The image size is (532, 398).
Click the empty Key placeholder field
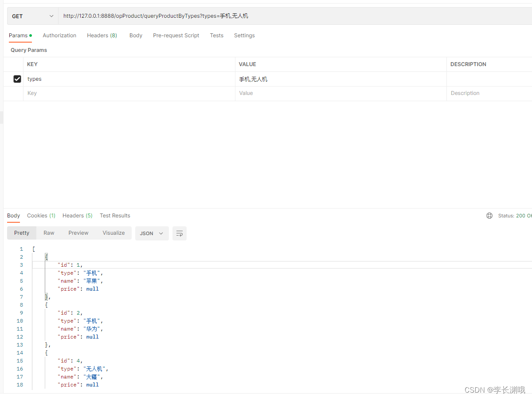pos(129,93)
